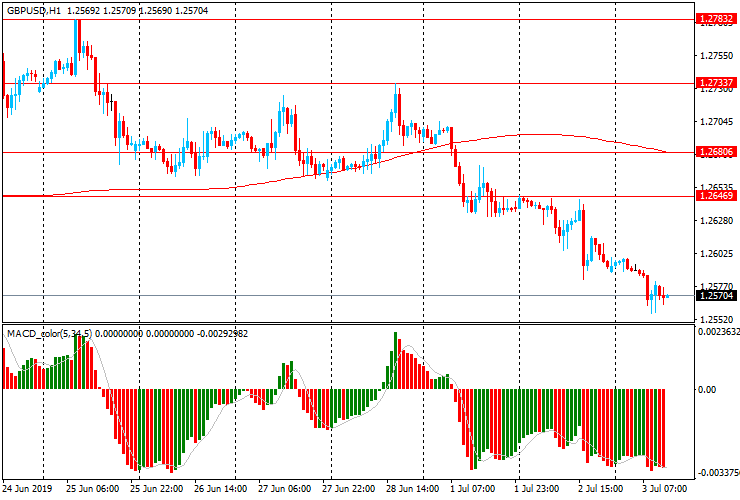The image size is (740, 500).
Task: Click the GBPUSD,H1 chart title text
Action: point(34,10)
